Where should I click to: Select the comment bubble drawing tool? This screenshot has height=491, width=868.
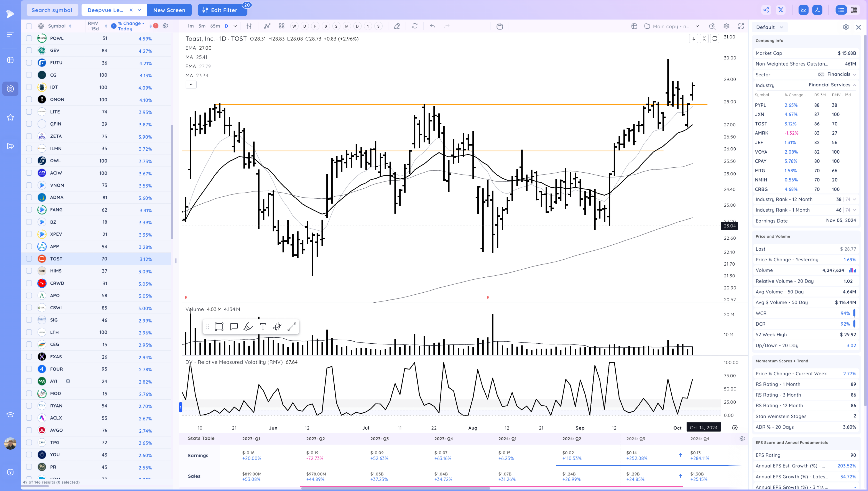point(234,326)
